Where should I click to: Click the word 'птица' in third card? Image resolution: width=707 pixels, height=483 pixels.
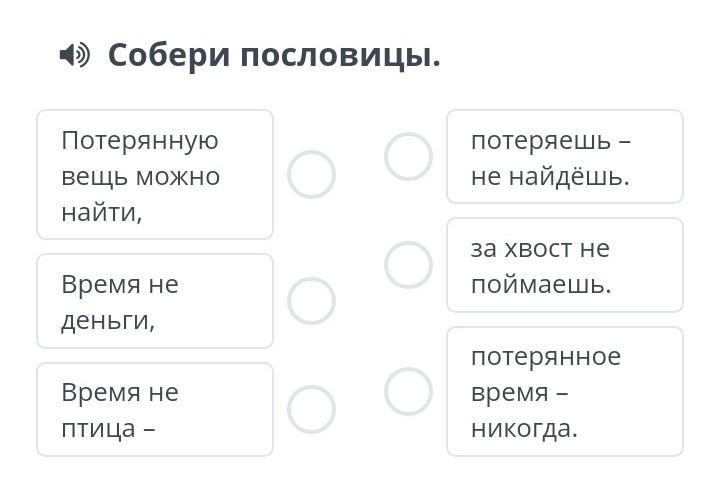(x=98, y=429)
